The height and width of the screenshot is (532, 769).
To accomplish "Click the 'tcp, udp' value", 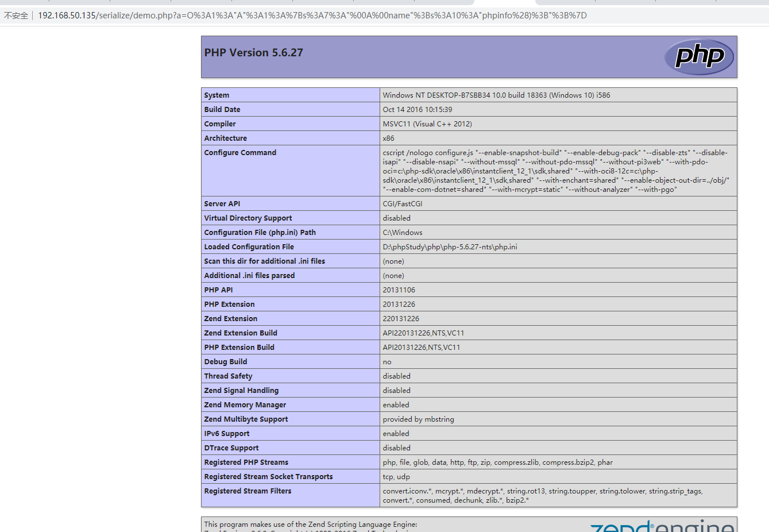I will (396, 477).
